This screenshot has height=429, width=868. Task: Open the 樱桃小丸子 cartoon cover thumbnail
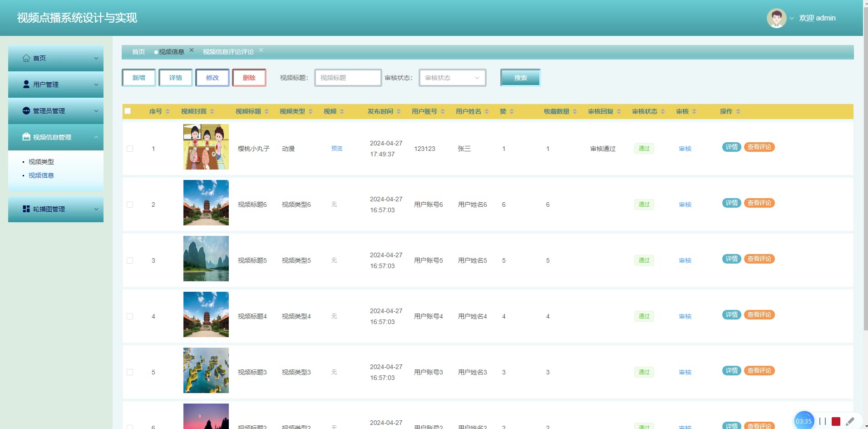206,147
